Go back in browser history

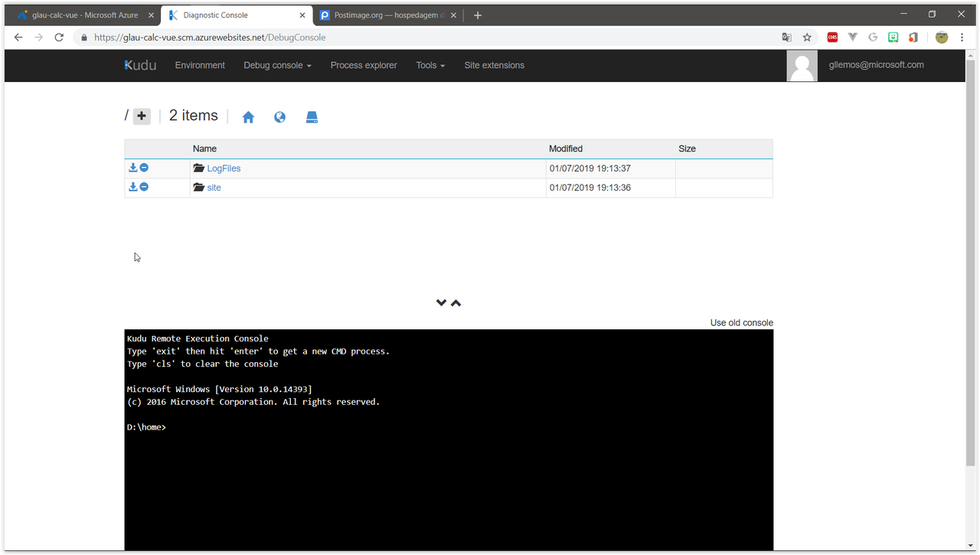(18, 38)
